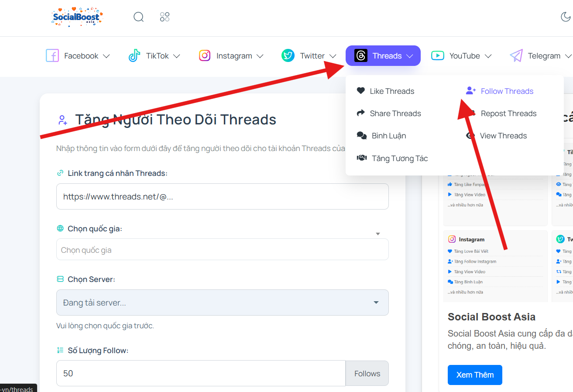The height and width of the screenshot is (392, 573).
Task: Click the YouTube icon in navigation
Action: coord(438,55)
